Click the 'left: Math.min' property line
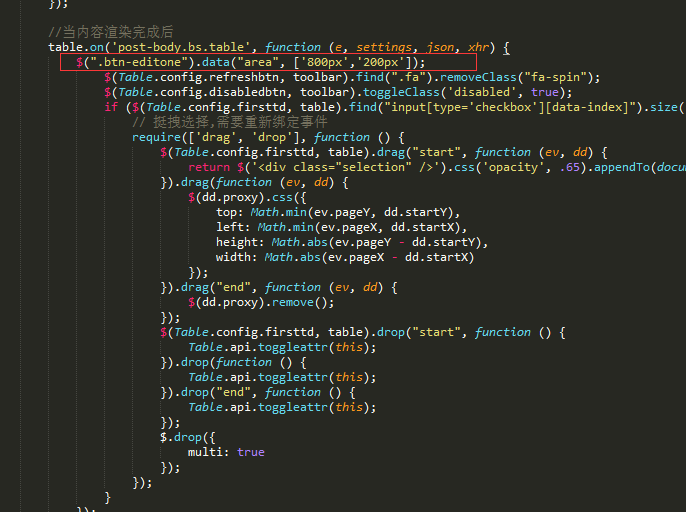The height and width of the screenshot is (512, 686). 341,227
